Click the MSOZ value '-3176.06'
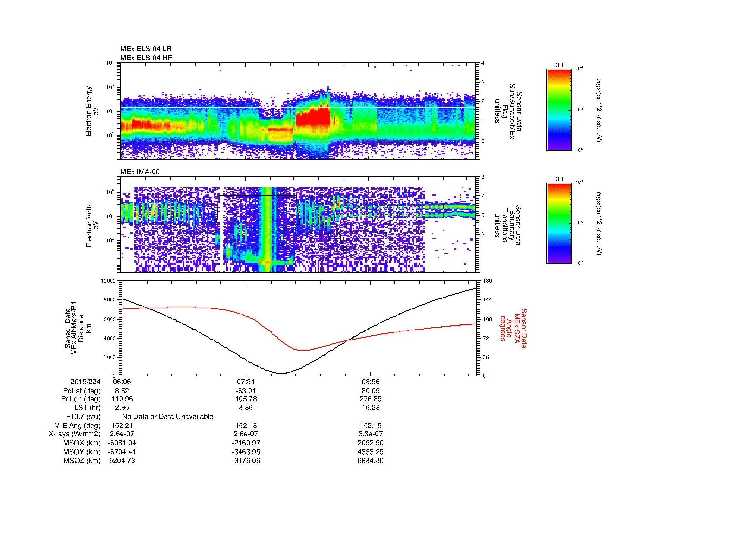The width and height of the screenshot is (756, 534). point(246,461)
